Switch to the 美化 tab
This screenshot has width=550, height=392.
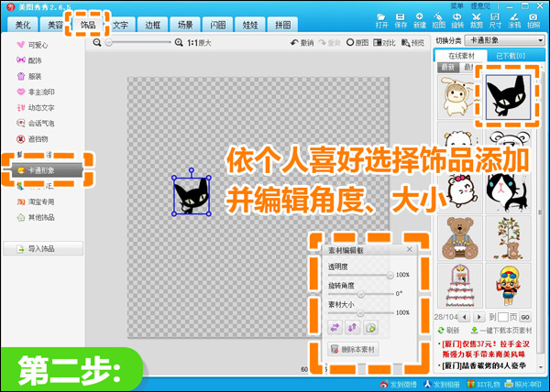tap(22, 25)
